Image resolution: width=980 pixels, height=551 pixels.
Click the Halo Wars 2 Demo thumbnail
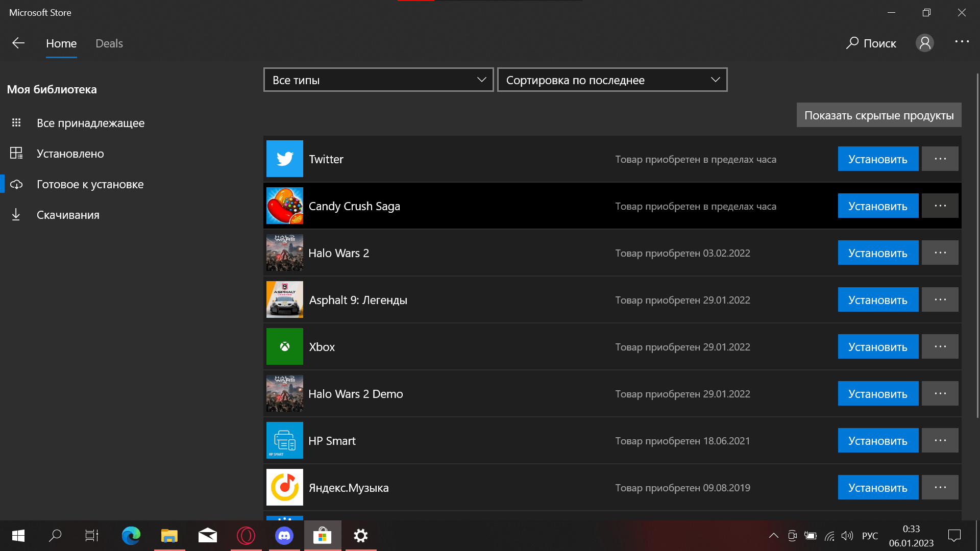[285, 393]
